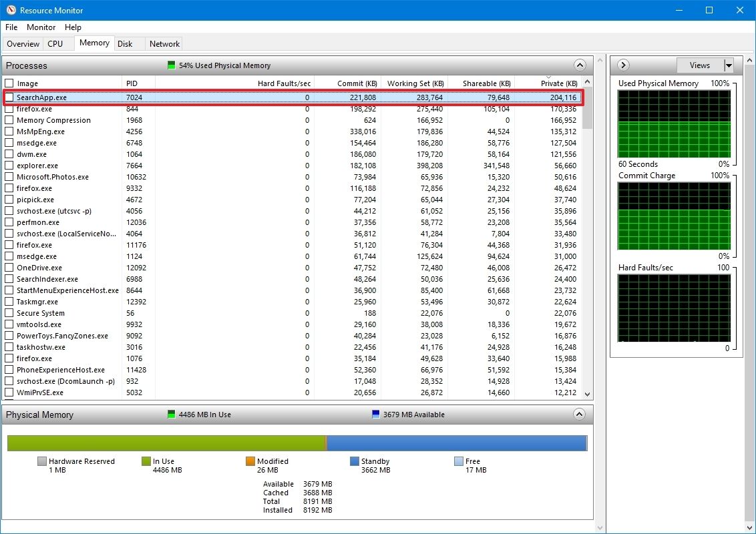Image resolution: width=756 pixels, height=534 pixels.
Task: Check the Taskmgr.exe process checkbox
Action: (9, 301)
